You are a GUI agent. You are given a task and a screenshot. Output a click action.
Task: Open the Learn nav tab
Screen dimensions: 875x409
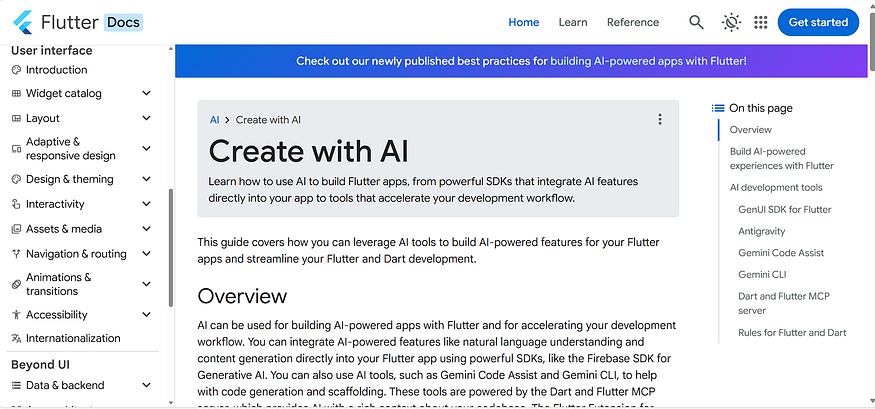click(x=573, y=22)
